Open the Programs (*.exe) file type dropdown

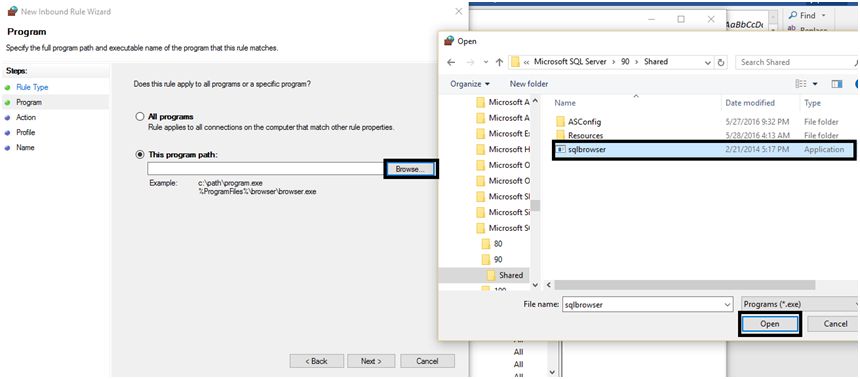800,304
